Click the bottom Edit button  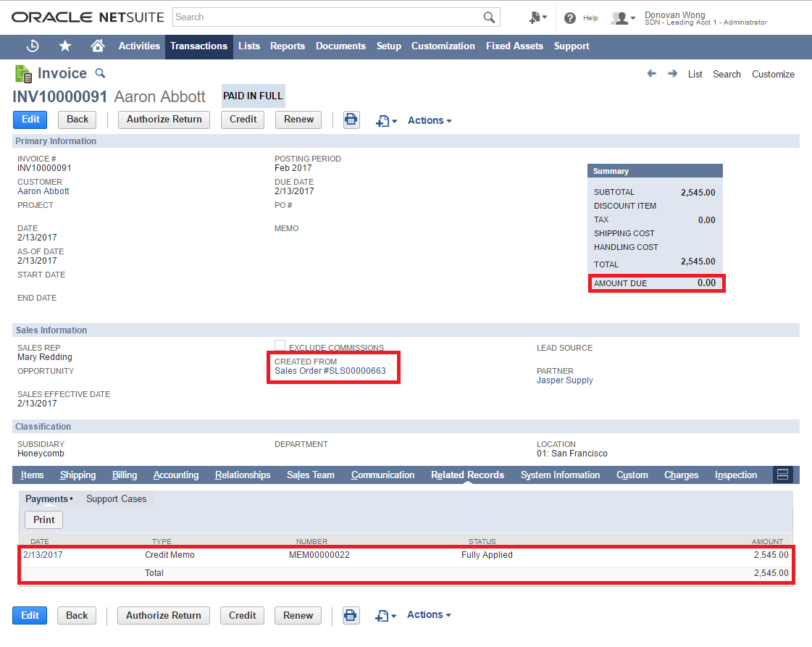coord(30,615)
